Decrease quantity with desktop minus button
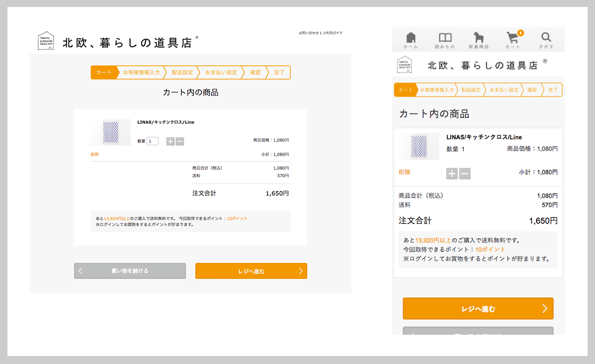Viewport: 595px width, 364px height. [179, 141]
